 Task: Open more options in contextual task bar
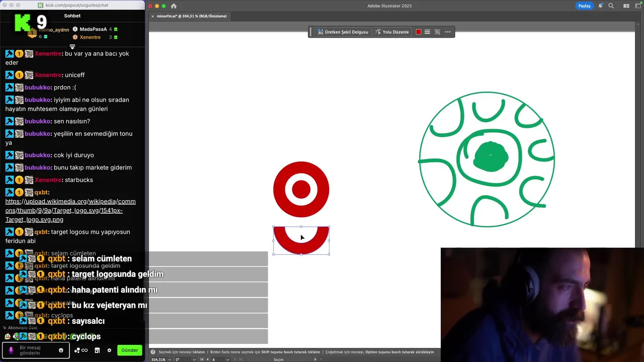(x=448, y=32)
